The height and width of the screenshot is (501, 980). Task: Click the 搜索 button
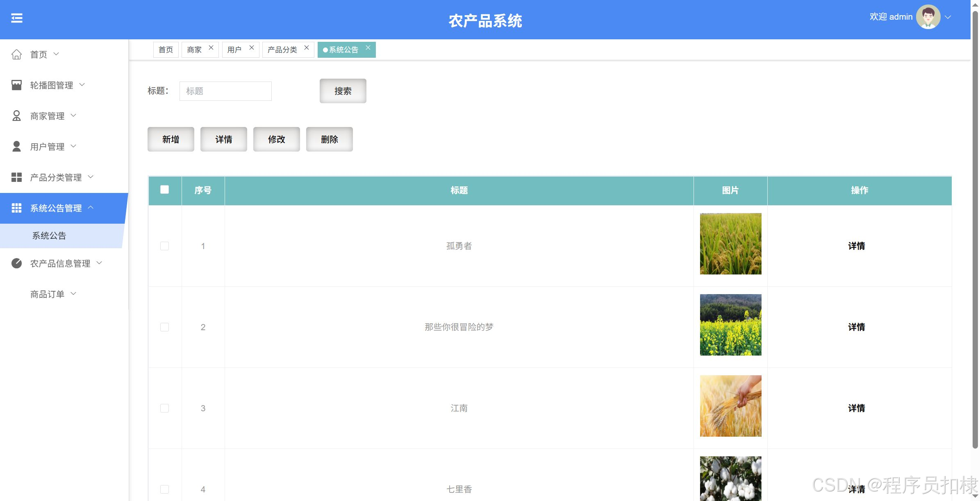click(x=343, y=91)
